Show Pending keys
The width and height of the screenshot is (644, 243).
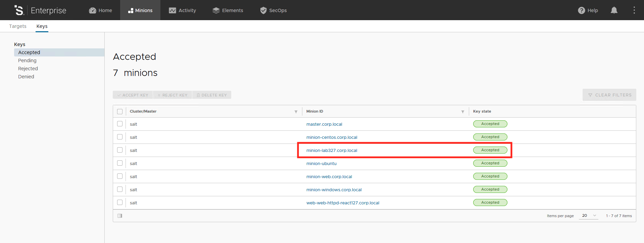tap(27, 60)
